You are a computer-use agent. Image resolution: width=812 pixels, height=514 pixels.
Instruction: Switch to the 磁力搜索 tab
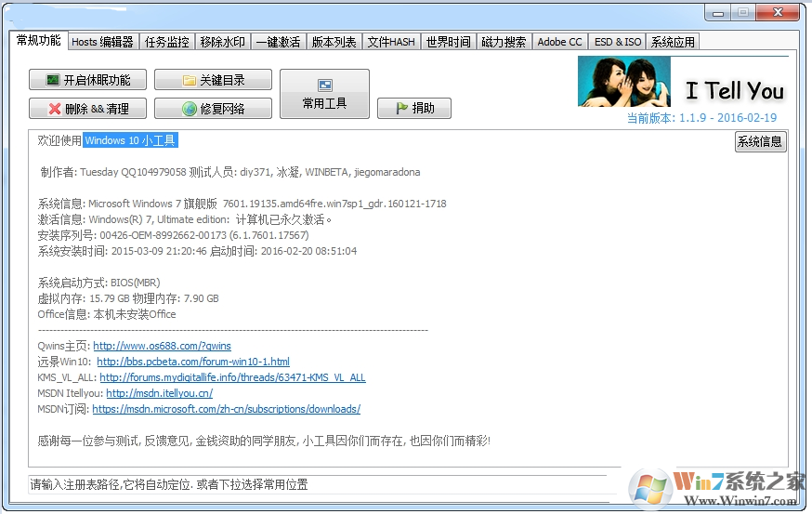504,42
